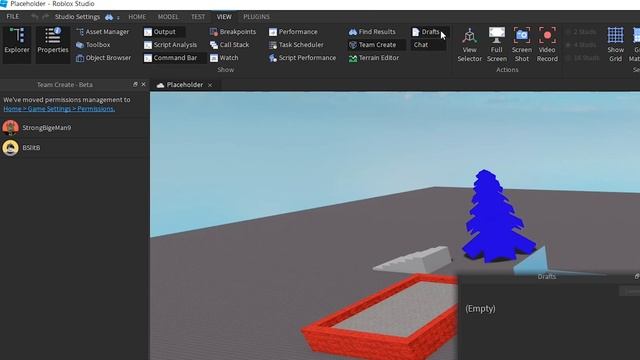640x360 pixels.
Task: Select the 4 Studs grid option
Action: coord(581,45)
